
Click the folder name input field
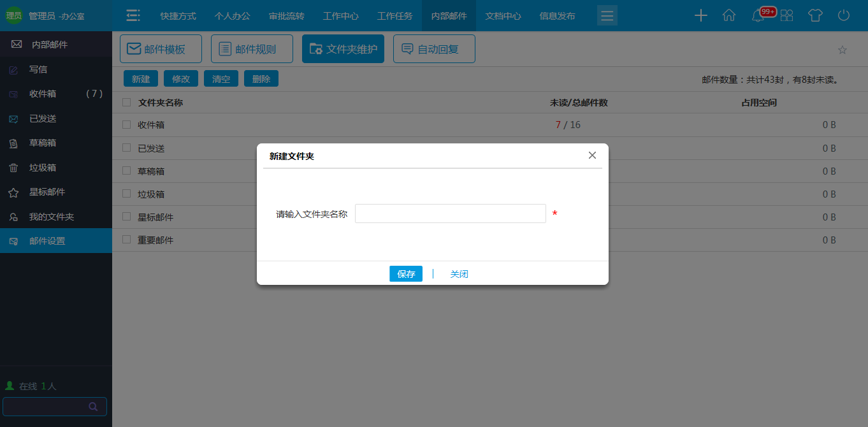coord(450,213)
